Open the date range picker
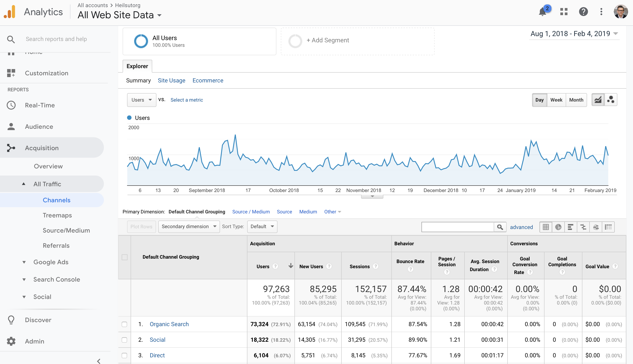The height and width of the screenshot is (364, 633). [574, 34]
